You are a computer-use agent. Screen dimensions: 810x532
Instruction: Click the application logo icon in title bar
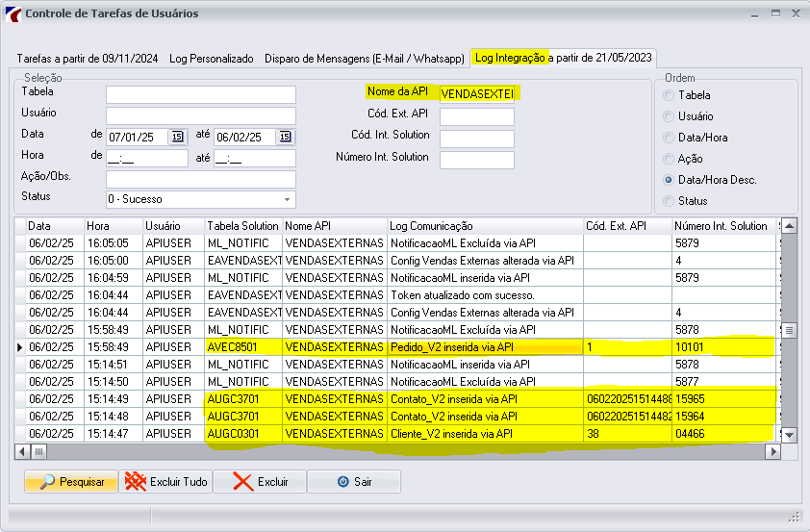point(13,13)
